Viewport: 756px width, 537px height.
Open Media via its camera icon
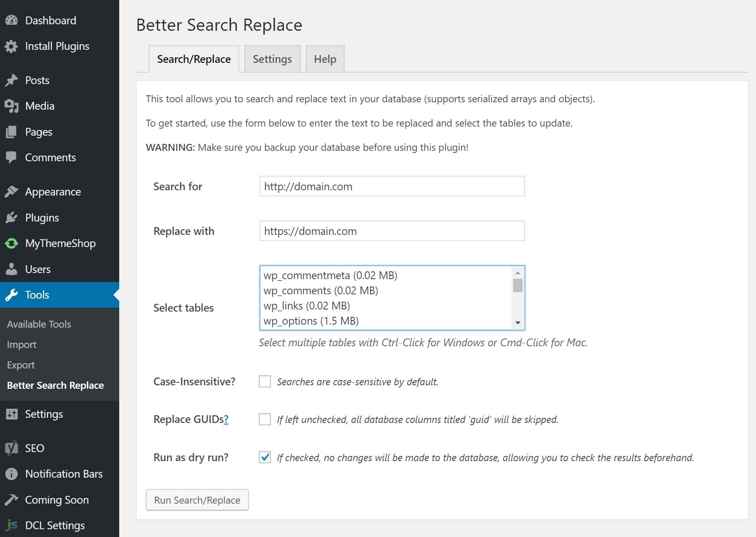pos(12,106)
